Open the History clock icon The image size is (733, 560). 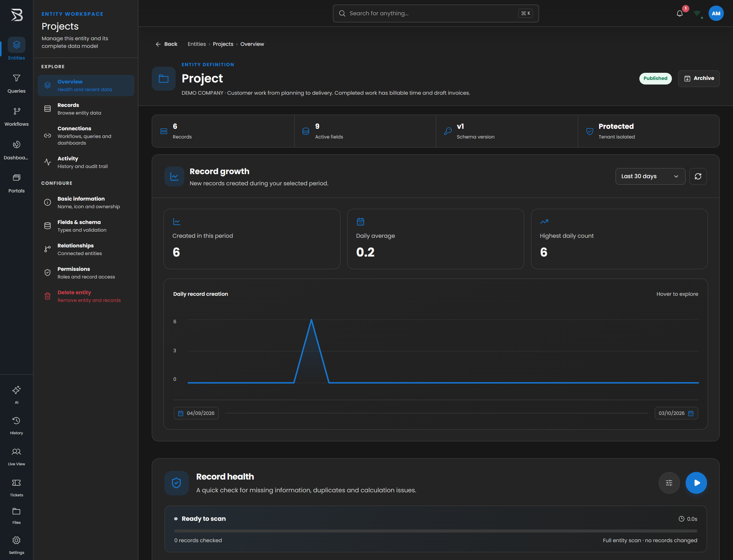click(x=16, y=421)
